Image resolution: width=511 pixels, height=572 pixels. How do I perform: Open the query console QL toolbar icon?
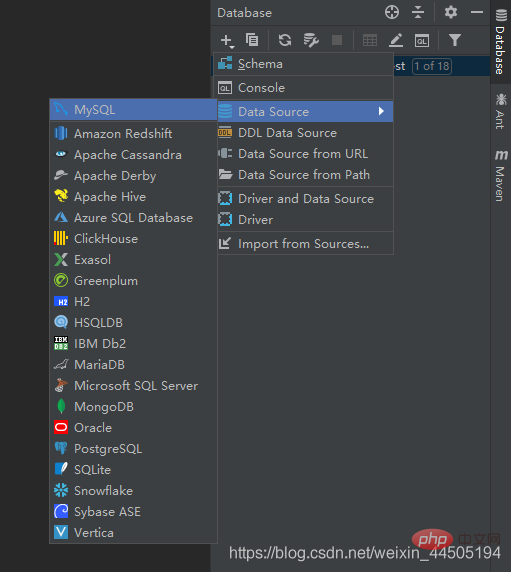click(x=422, y=40)
